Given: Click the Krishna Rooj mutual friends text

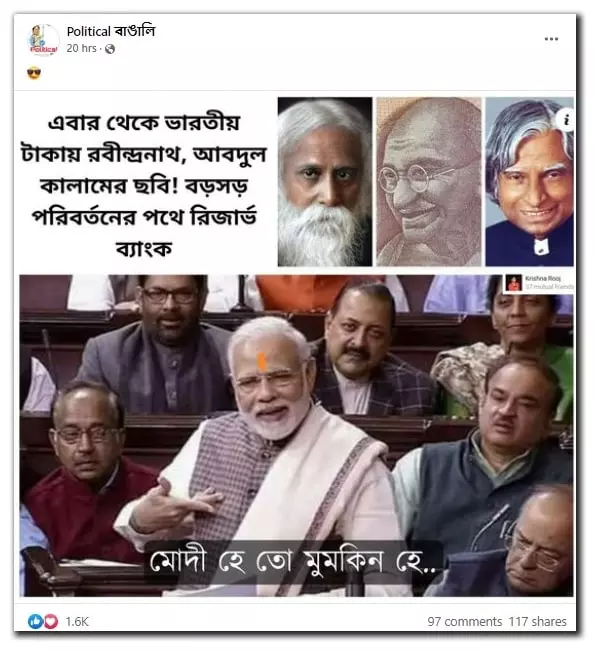Looking at the screenshot, I should (x=549, y=287).
